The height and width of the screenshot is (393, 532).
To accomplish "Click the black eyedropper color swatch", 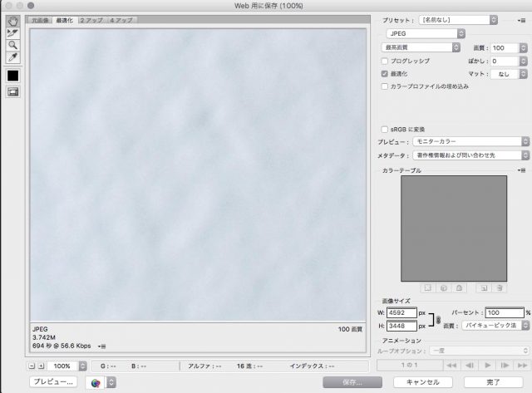I will [x=13, y=76].
